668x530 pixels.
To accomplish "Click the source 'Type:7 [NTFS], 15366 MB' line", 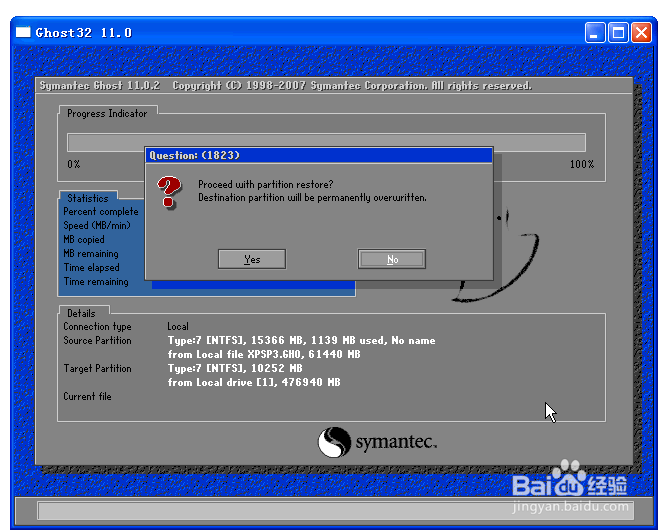I will [301, 340].
